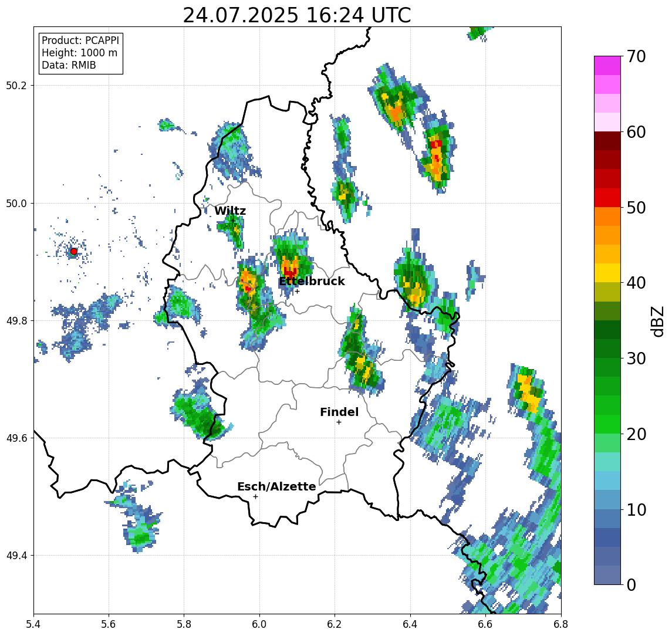Click the longitude tick label 5.6
Viewport: 672px width, 636px height.
coord(109,624)
